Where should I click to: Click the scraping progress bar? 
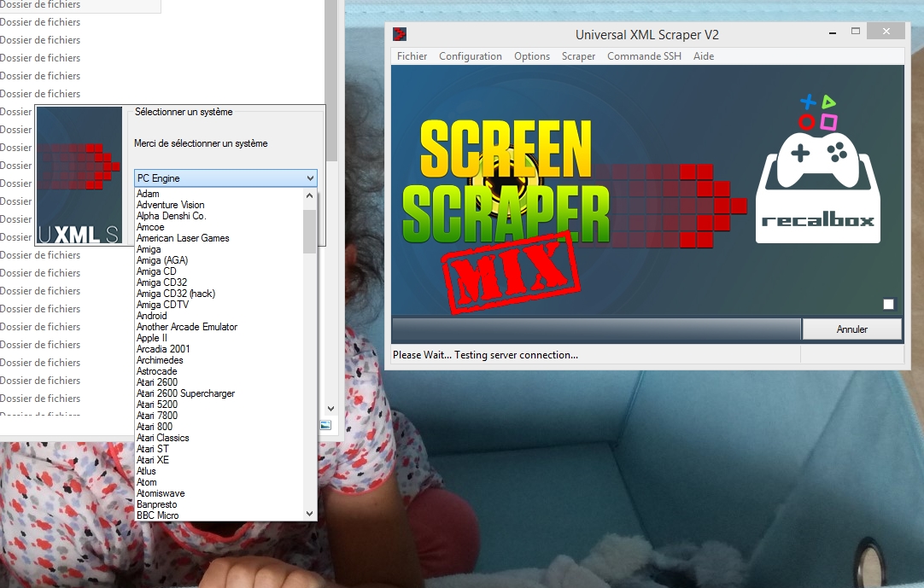coord(596,329)
